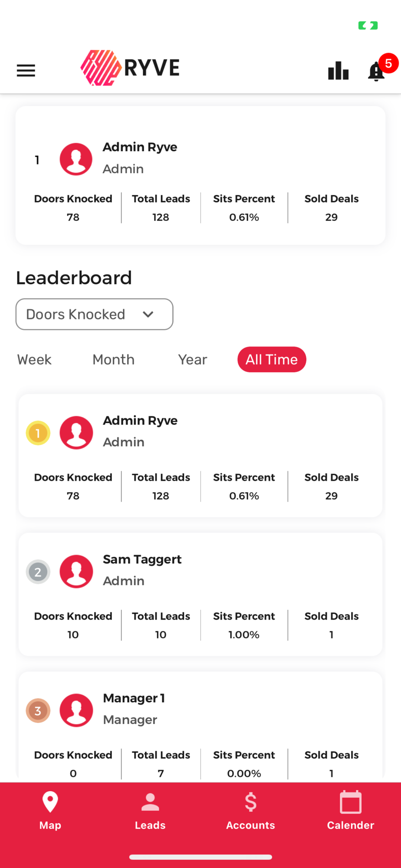Open Sam Taggert's leaderboard name
Viewport: 401px width, 868px height.
[142, 559]
